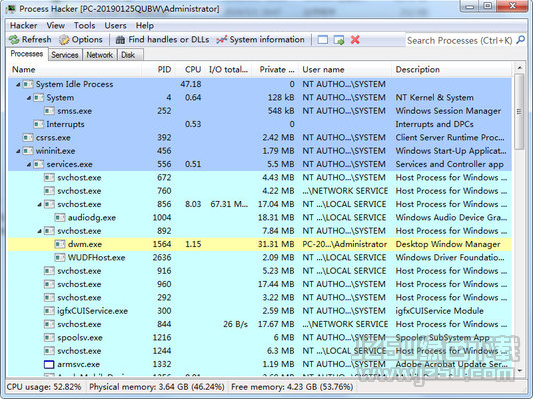Click the dwm.exe process icon
The image size is (533, 400).
coord(60,244)
